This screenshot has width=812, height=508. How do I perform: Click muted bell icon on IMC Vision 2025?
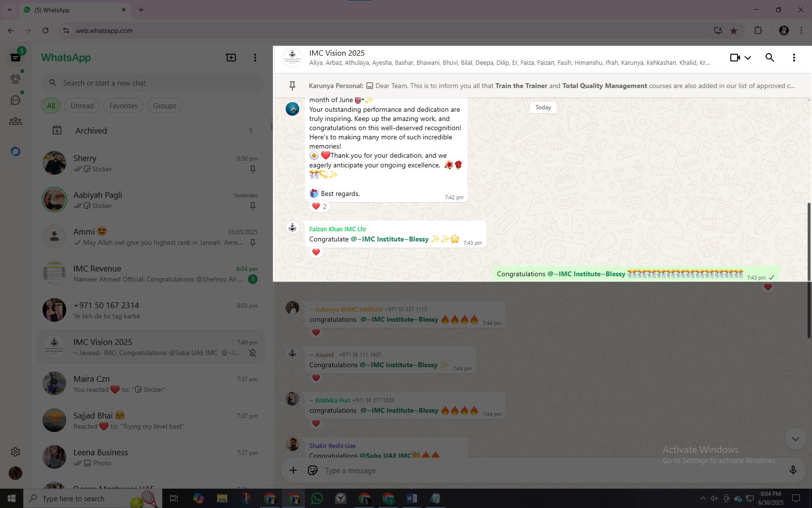tap(252, 353)
